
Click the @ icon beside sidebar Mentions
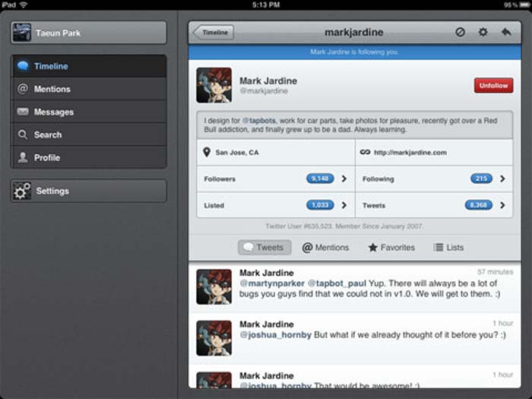coord(23,89)
